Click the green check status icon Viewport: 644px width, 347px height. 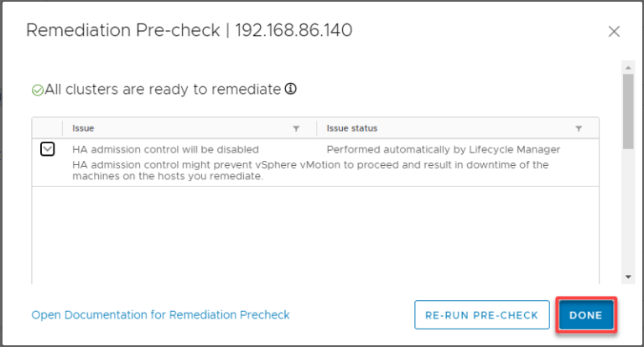pyautogui.click(x=38, y=90)
